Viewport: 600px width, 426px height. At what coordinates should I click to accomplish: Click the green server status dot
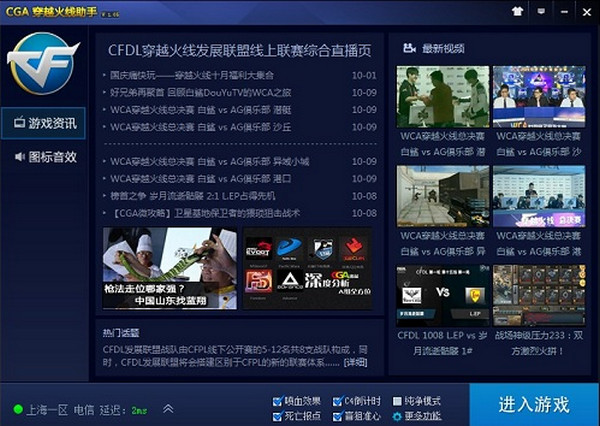click(18, 410)
